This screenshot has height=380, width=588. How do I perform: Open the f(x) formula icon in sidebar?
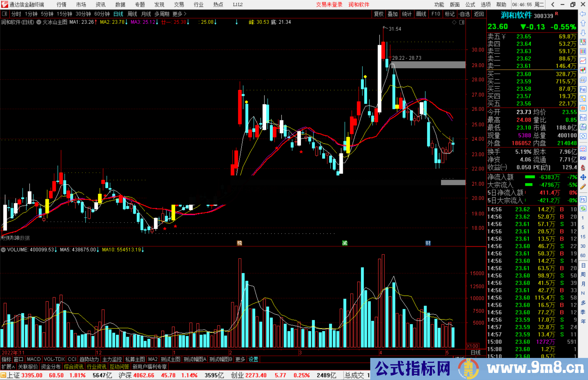[x=583, y=127]
